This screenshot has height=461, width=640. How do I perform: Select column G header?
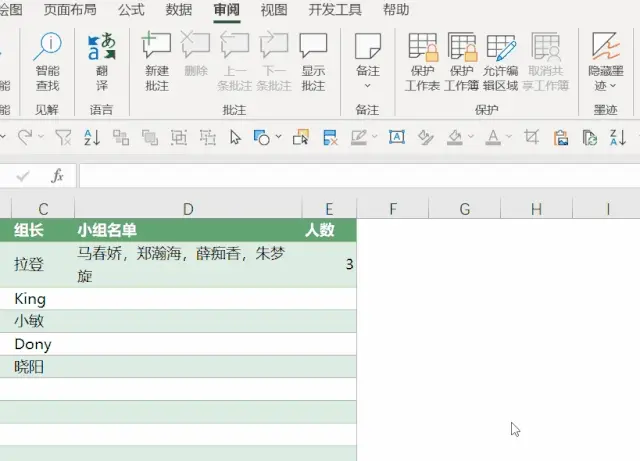(x=464, y=209)
